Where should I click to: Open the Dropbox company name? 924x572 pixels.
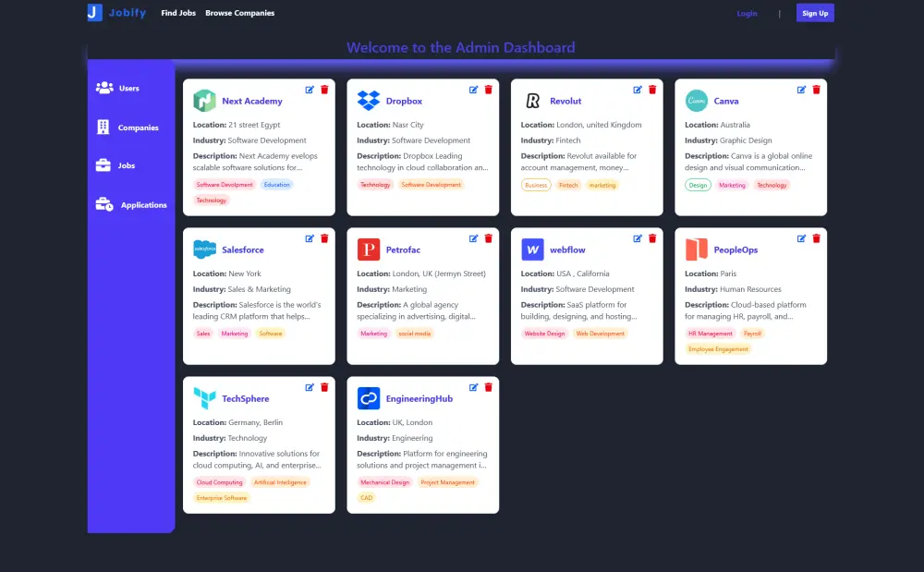[x=404, y=101]
